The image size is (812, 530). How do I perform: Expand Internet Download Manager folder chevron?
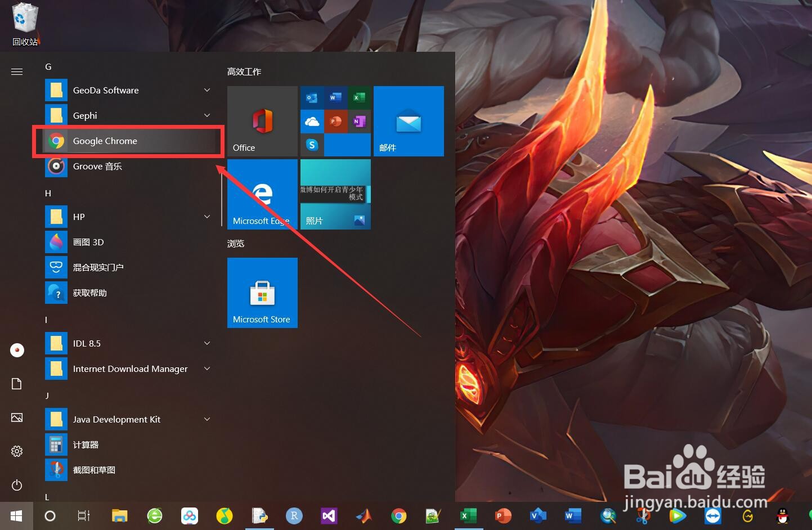[x=207, y=369]
